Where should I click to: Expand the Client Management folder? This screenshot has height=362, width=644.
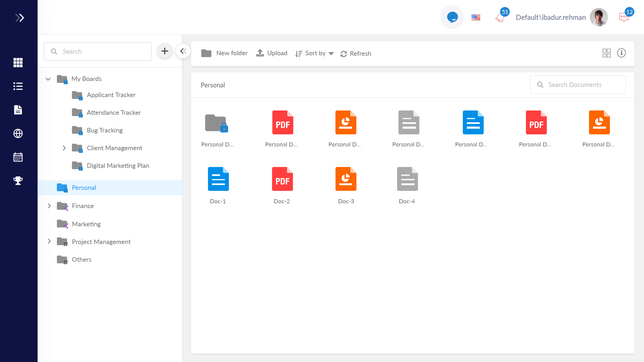click(x=64, y=148)
